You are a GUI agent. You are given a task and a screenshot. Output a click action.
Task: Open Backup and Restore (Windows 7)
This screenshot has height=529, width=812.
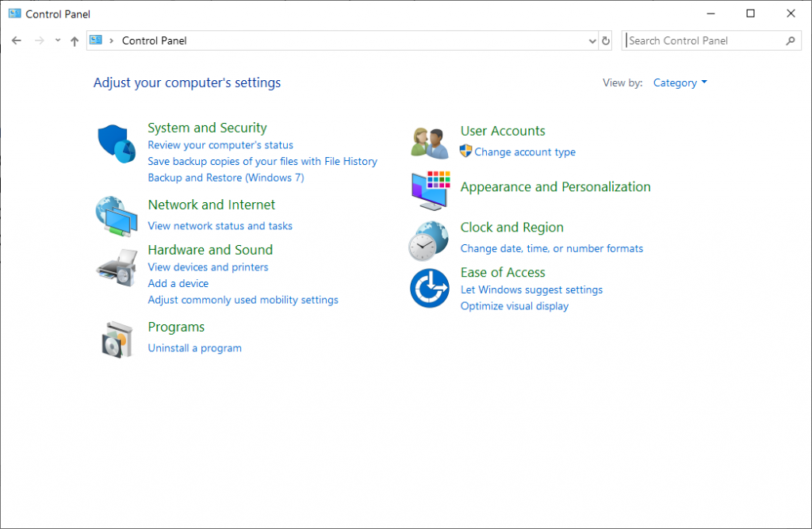[226, 177]
